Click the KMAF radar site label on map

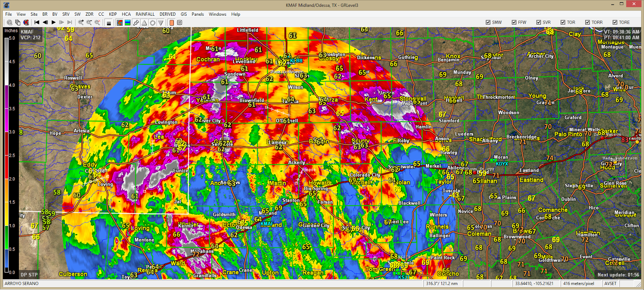click(x=267, y=224)
